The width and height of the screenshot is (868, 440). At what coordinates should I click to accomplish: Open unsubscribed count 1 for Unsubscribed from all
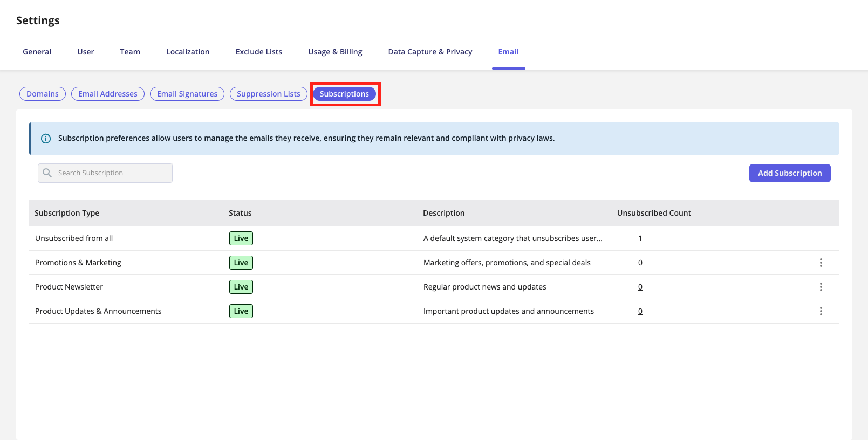pyautogui.click(x=640, y=238)
